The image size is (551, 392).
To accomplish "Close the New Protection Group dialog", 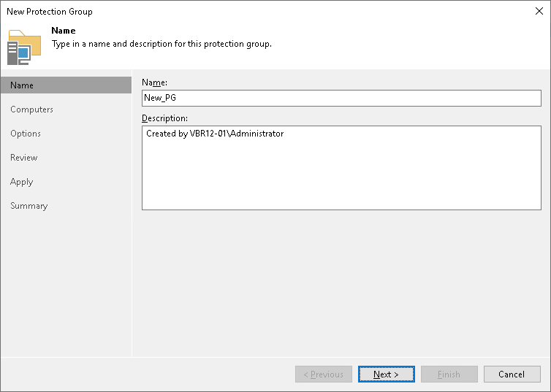I will tap(539, 11).
